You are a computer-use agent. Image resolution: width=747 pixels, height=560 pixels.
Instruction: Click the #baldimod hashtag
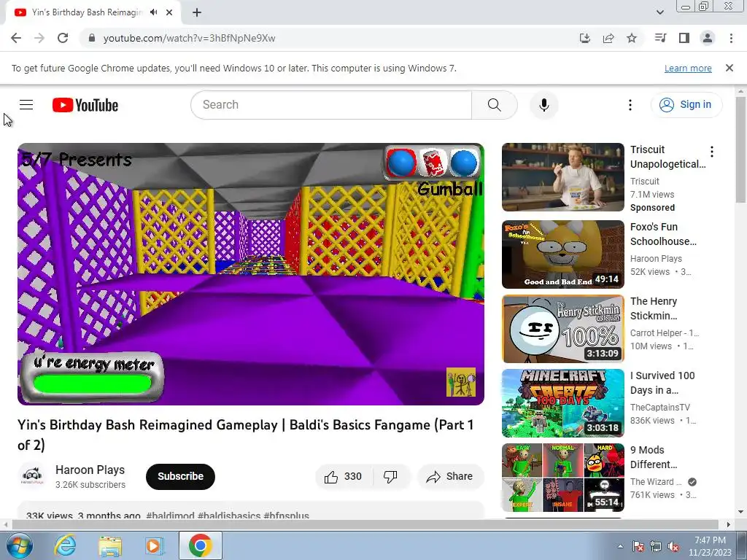pos(171,516)
